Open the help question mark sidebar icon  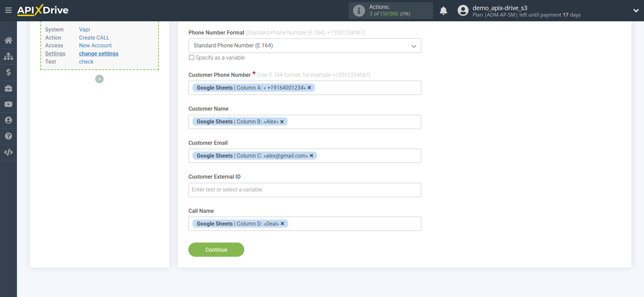tap(8, 136)
